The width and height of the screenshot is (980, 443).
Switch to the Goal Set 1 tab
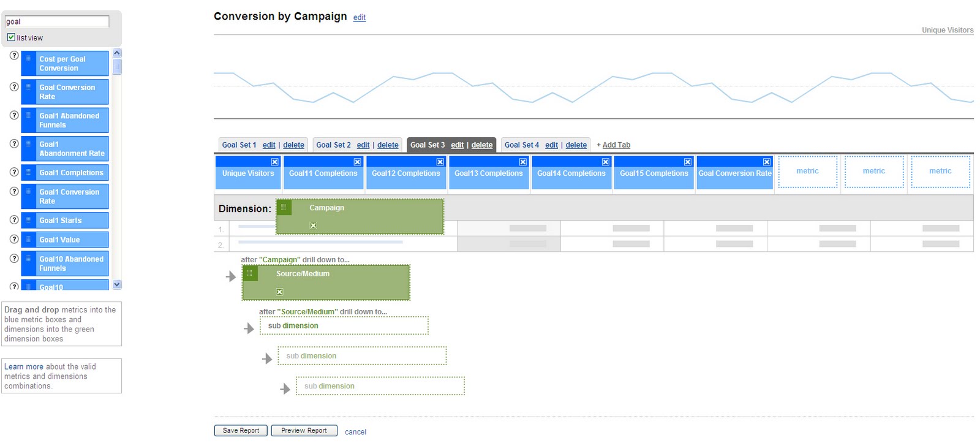(x=239, y=145)
